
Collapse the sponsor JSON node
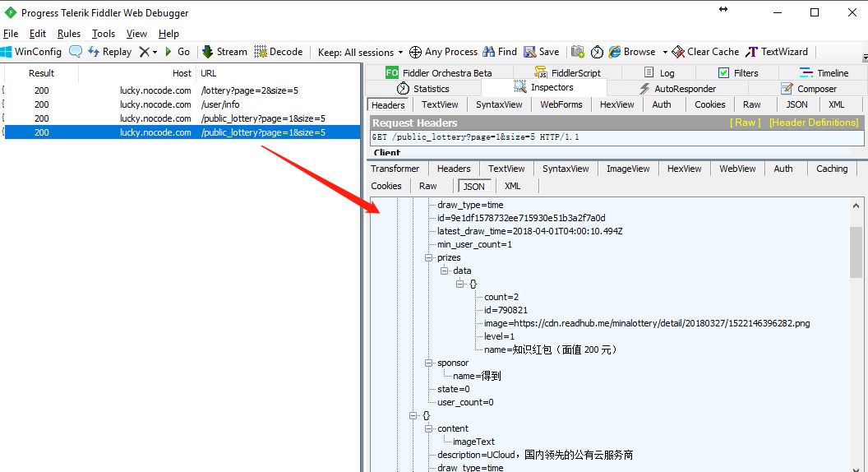(428, 363)
